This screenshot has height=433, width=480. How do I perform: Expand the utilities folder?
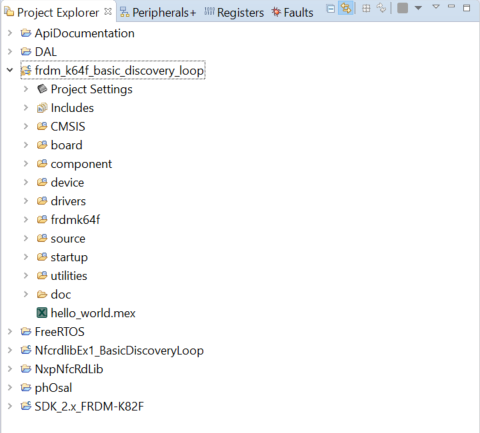pos(26,276)
